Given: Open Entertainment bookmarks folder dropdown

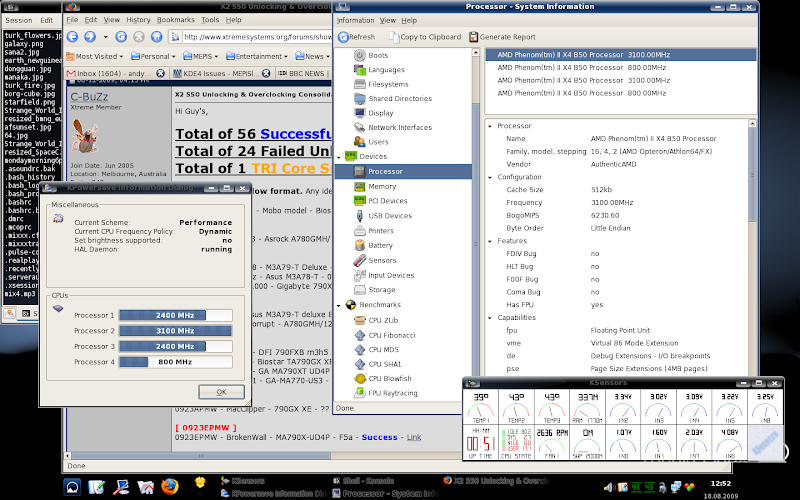Looking at the screenshot, I should pos(257,56).
